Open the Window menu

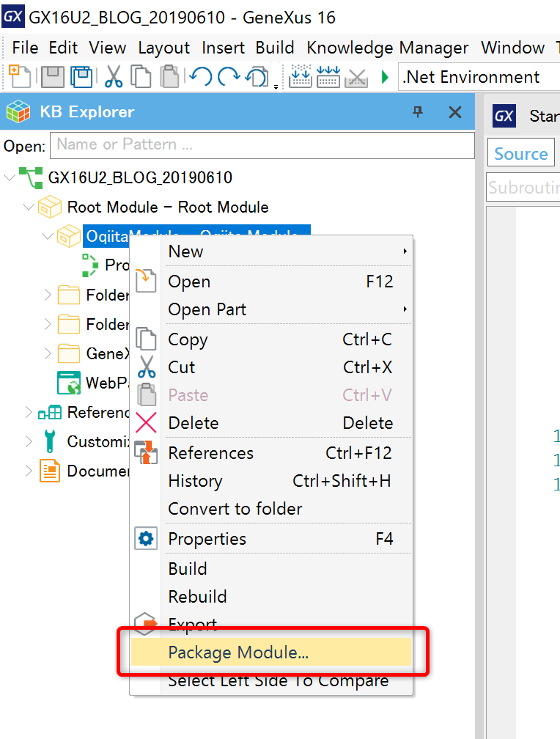coord(513,48)
